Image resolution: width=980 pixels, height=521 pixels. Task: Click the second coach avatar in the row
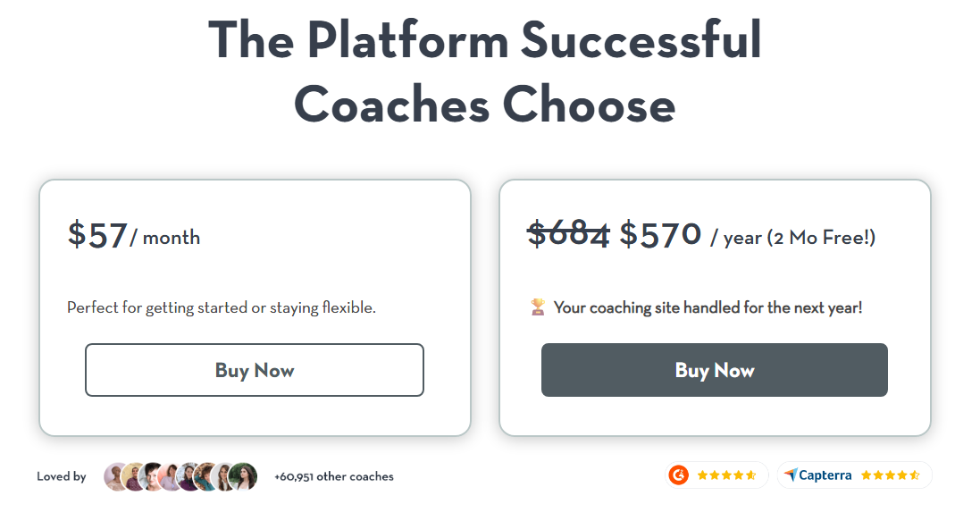pos(134,476)
